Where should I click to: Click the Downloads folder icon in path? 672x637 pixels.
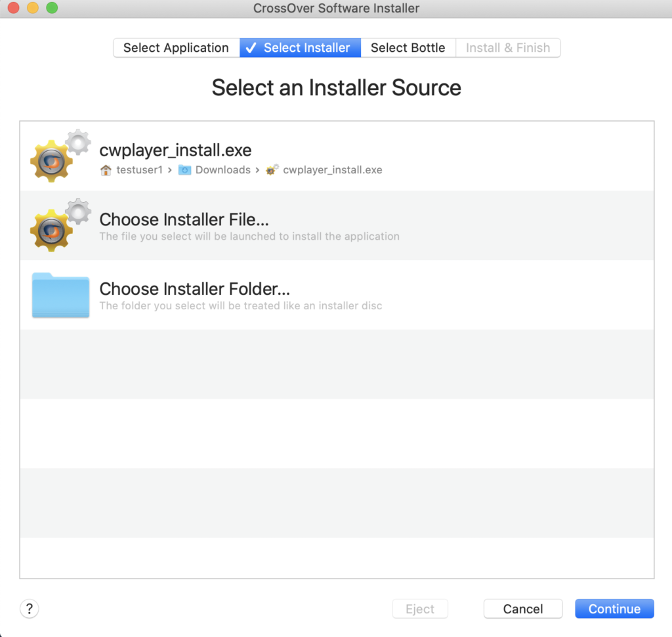click(x=185, y=170)
